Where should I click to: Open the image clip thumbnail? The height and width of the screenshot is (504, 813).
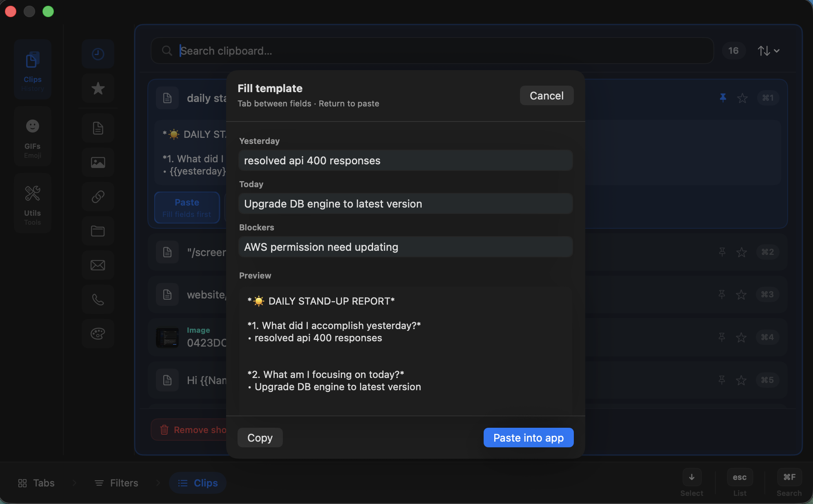167,338
